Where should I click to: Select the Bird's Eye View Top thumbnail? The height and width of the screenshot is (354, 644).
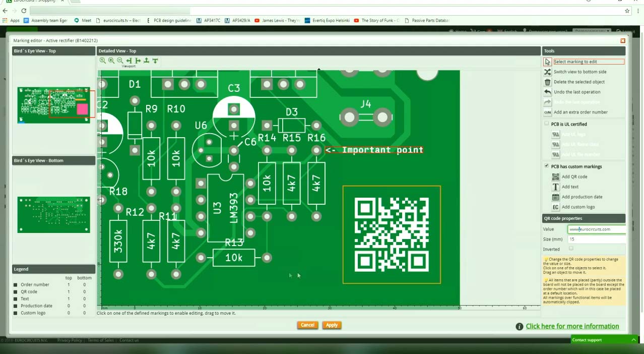[x=54, y=105]
